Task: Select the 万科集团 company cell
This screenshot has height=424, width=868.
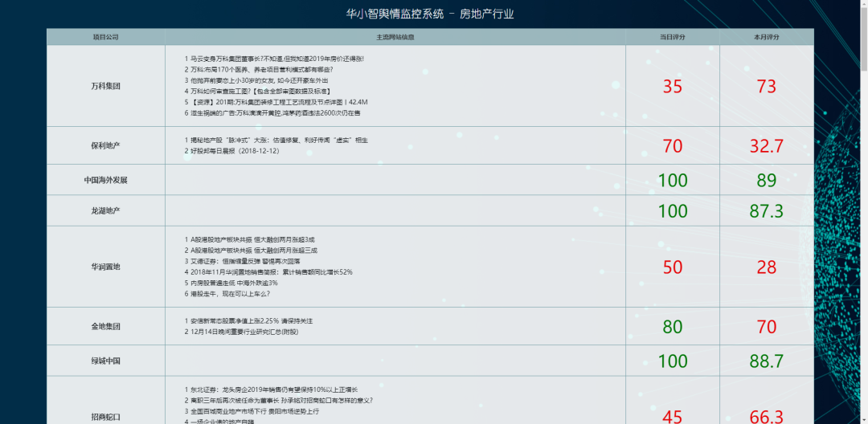Action: point(106,86)
